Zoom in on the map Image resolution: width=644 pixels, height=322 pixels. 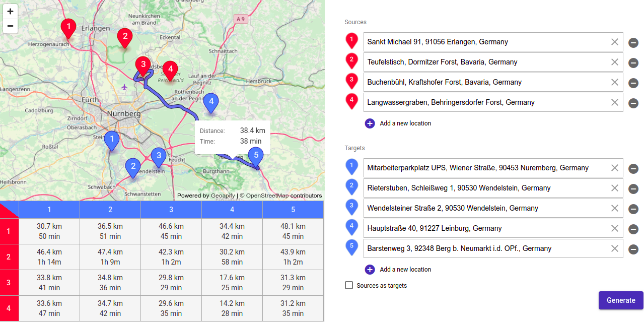(10, 11)
